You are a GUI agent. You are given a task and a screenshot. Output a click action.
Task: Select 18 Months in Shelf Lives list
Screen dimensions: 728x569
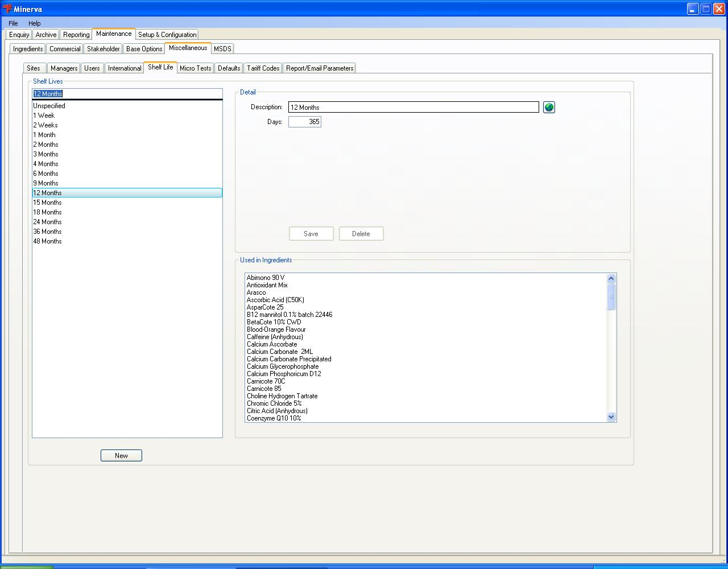point(127,212)
